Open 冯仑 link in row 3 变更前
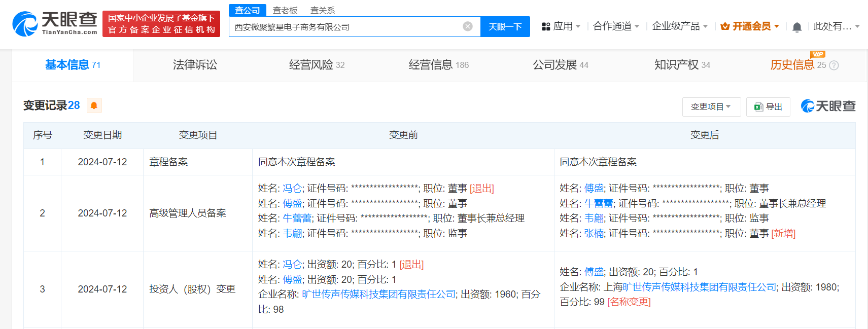This screenshot has width=868, height=329. pos(292,265)
